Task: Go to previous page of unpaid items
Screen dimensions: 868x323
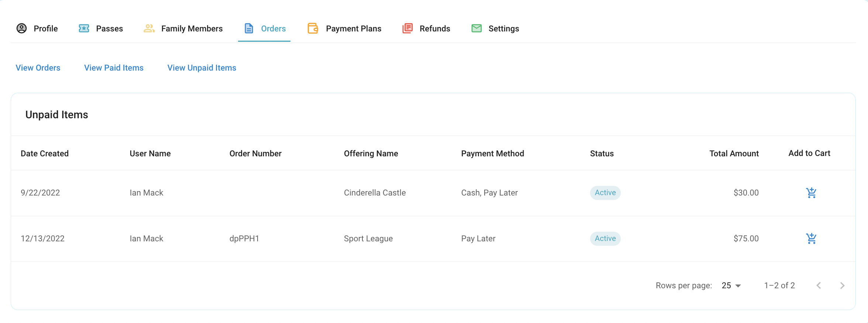Action: [x=819, y=286]
